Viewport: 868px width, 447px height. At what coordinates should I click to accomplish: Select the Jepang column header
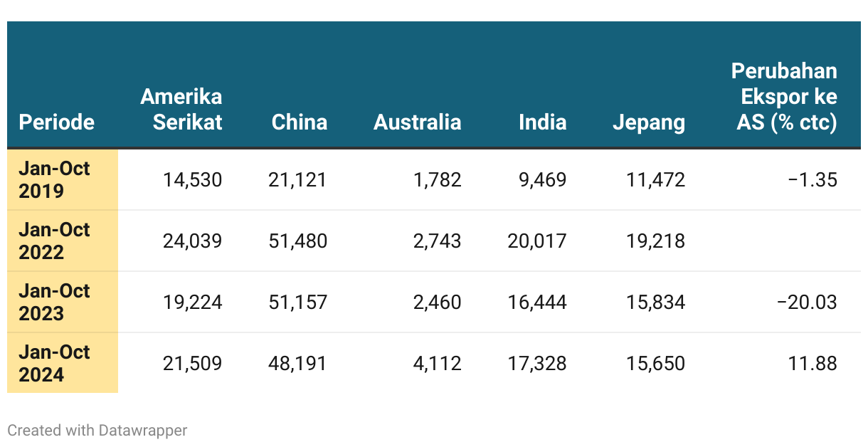(x=649, y=122)
